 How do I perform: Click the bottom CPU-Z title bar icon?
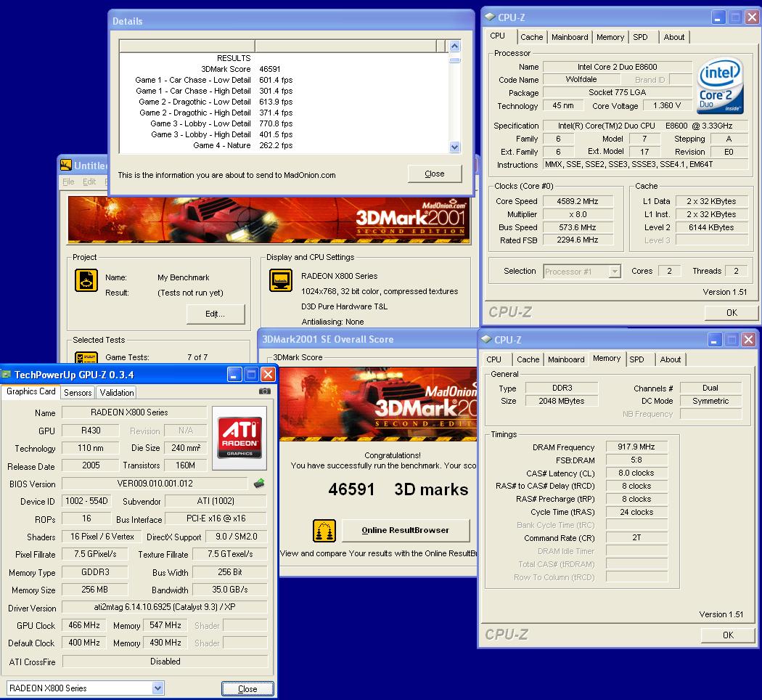(486, 339)
